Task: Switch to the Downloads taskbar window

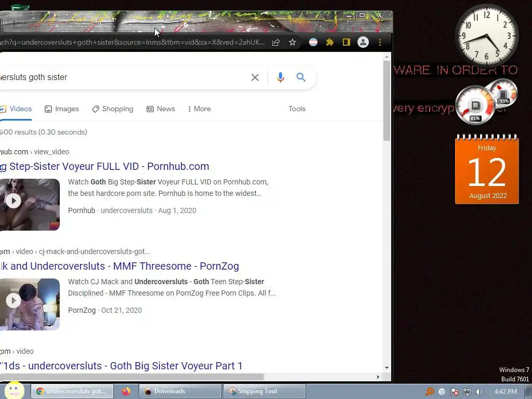Action: click(x=180, y=391)
